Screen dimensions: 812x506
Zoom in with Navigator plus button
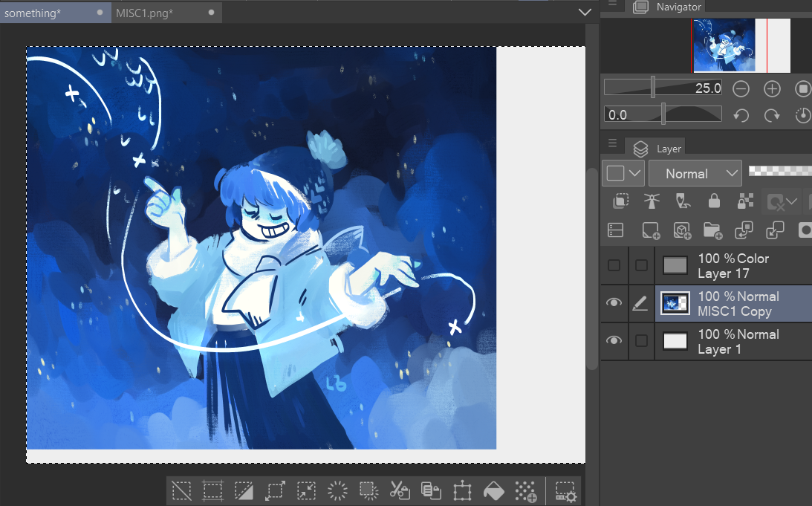pyautogui.click(x=772, y=89)
